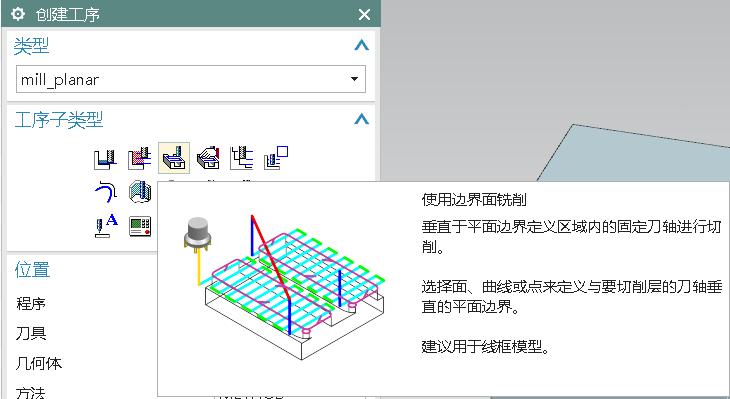This screenshot has width=730, height=399.
Task: Collapse the 类型 section
Action: coord(361,45)
